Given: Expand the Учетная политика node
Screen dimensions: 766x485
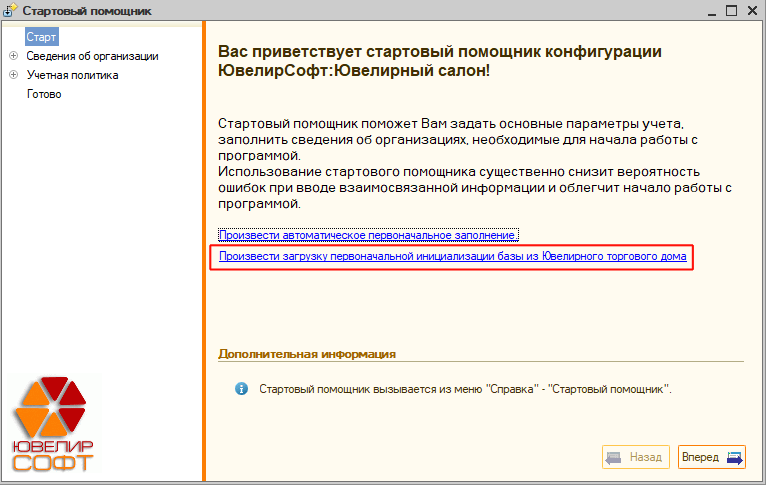Looking at the screenshot, I should 14,75.
